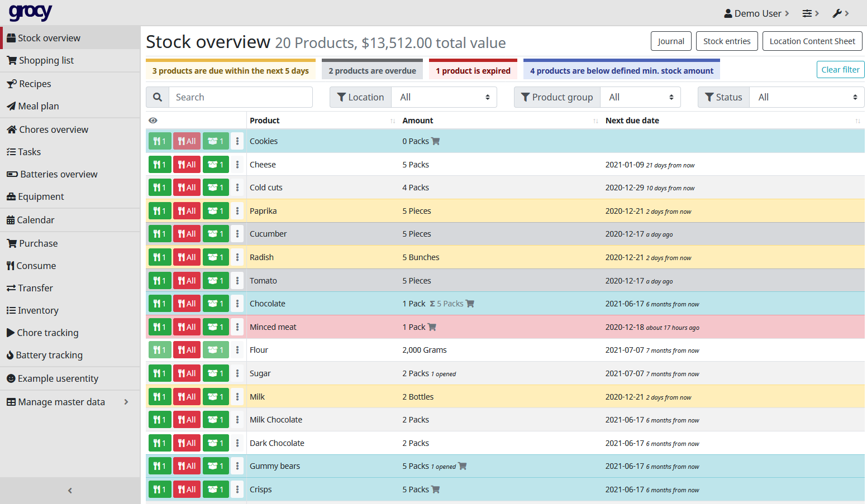
Task: Consume all Paprika using the red button
Action: click(x=187, y=211)
